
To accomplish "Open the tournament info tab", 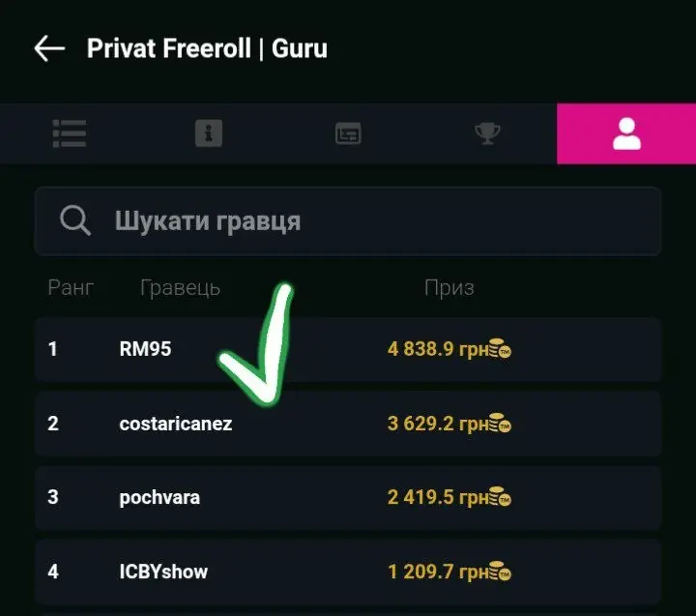I will pos(208,133).
